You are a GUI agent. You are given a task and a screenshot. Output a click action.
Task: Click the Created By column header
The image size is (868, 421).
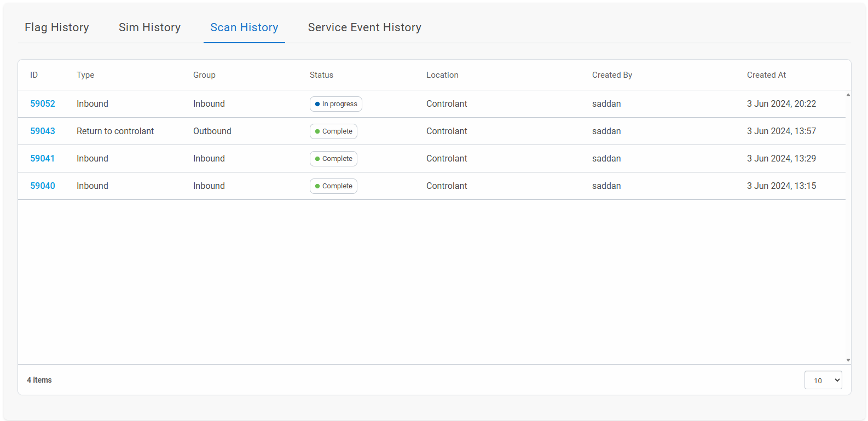coord(612,75)
